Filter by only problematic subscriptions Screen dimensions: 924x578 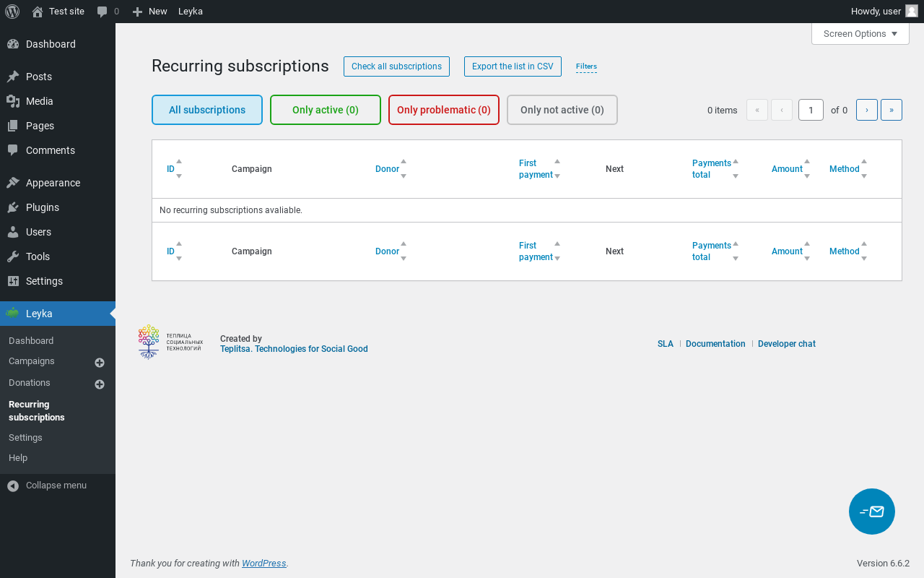[x=443, y=110]
